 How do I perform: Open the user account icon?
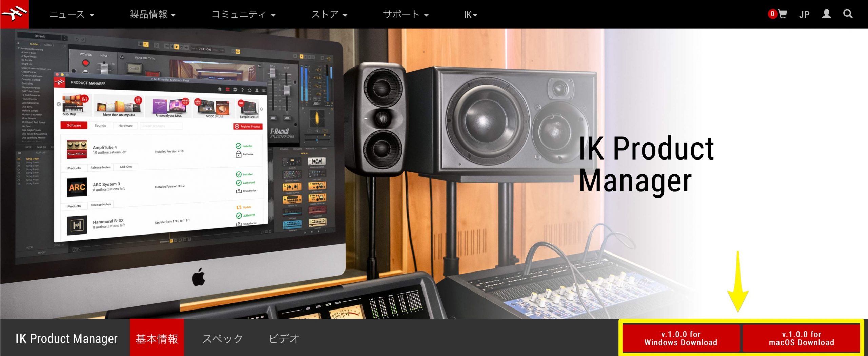coord(827,14)
